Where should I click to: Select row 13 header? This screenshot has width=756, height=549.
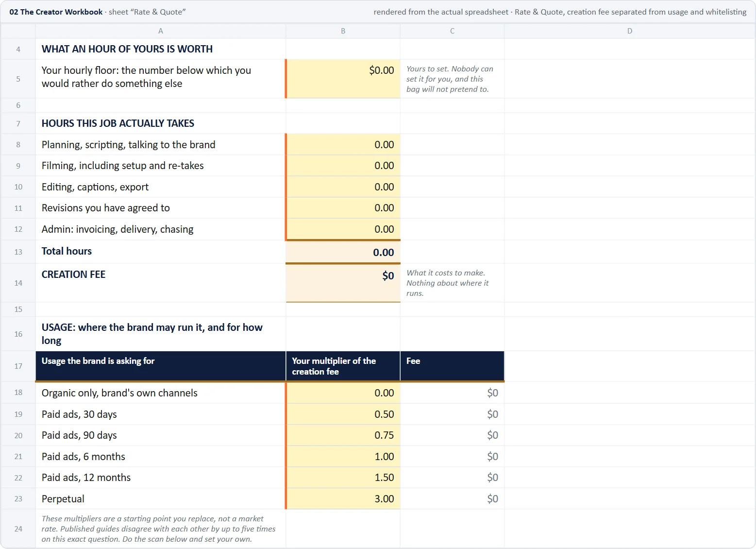pyautogui.click(x=18, y=252)
